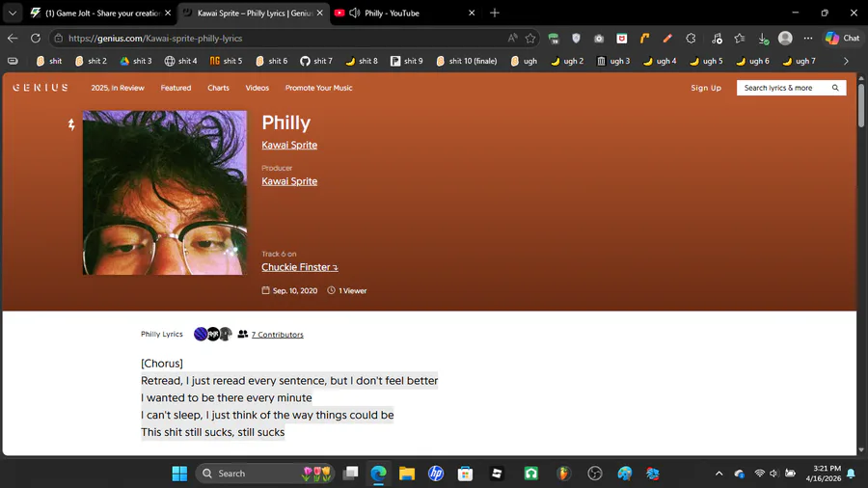The width and height of the screenshot is (868, 488).
Task: Click the music note extension icon
Action: click(x=717, y=39)
